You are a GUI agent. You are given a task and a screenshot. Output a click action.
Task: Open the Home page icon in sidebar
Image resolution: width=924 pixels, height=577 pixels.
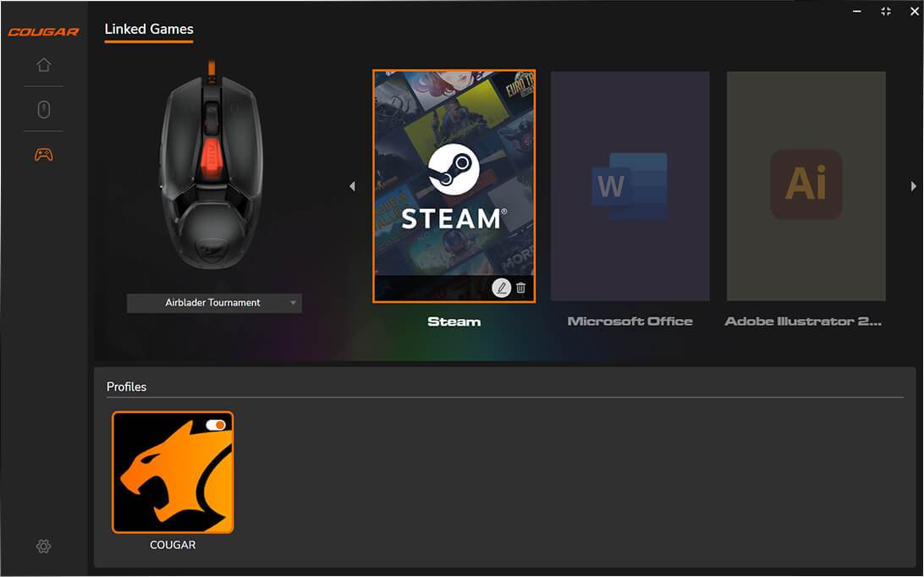point(44,65)
